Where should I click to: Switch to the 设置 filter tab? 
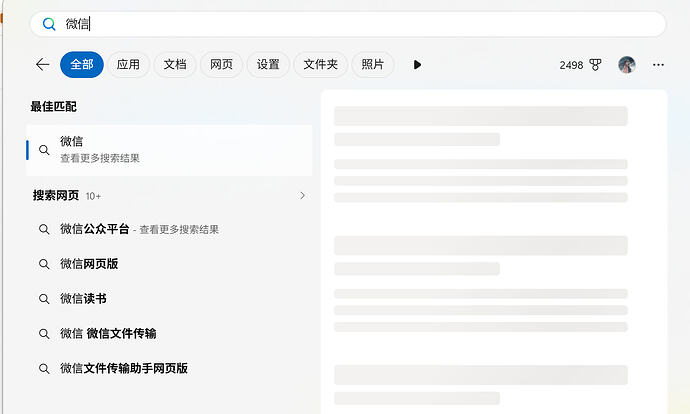pos(268,65)
